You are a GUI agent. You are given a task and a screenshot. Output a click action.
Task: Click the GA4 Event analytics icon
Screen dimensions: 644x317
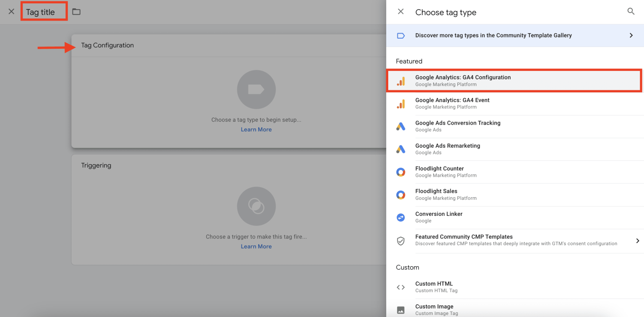[x=401, y=104]
